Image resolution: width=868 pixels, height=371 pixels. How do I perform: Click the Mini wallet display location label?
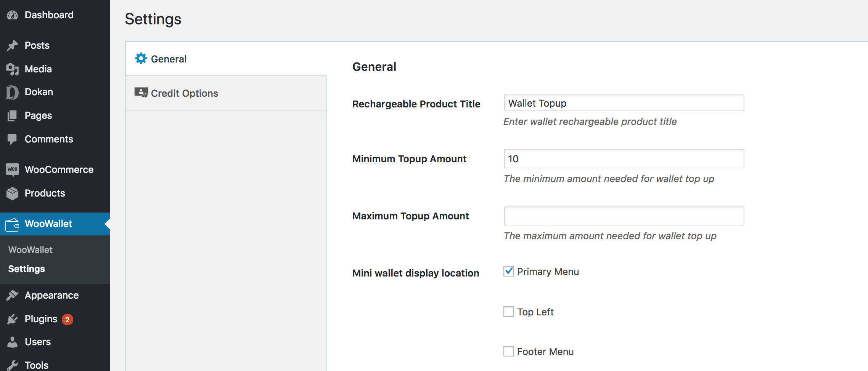point(416,273)
